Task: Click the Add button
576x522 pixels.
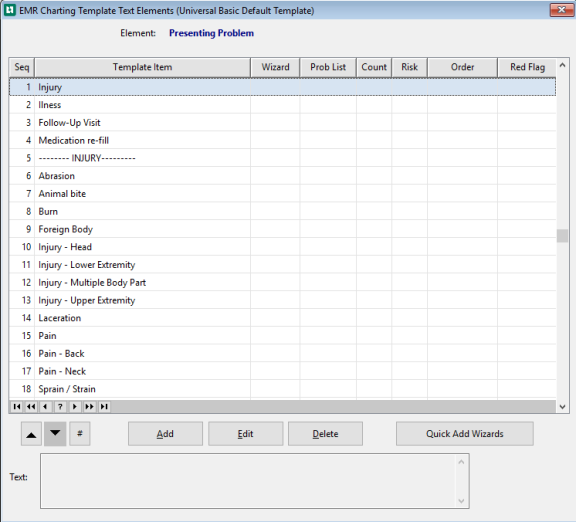Action: (x=165, y=434)
